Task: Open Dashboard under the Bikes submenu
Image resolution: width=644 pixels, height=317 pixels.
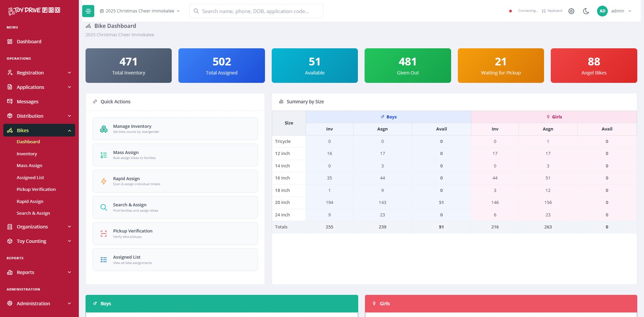Action: 28,142
